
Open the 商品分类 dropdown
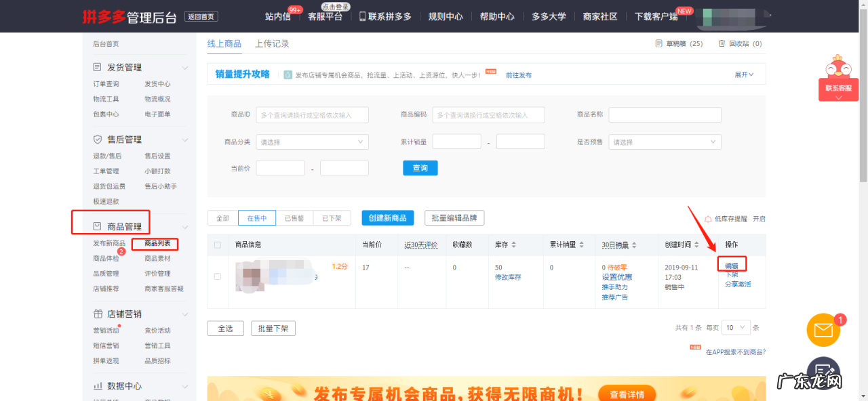tap(311, 142)
